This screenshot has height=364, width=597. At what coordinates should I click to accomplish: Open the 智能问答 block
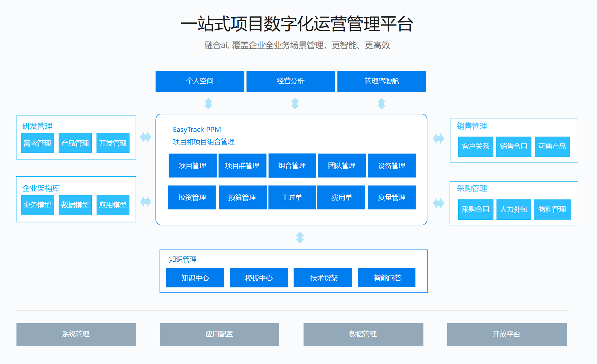pyautogui.click(x=387, y=278)
